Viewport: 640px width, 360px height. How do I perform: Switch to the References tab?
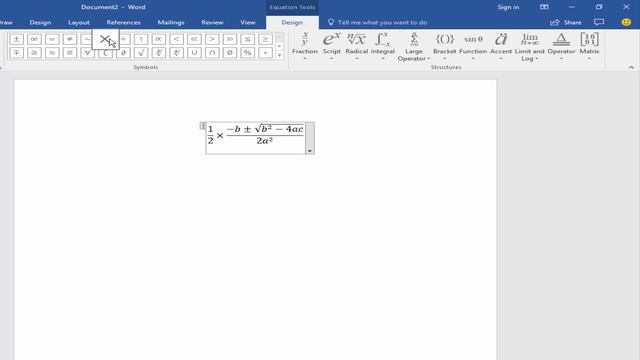123,22
